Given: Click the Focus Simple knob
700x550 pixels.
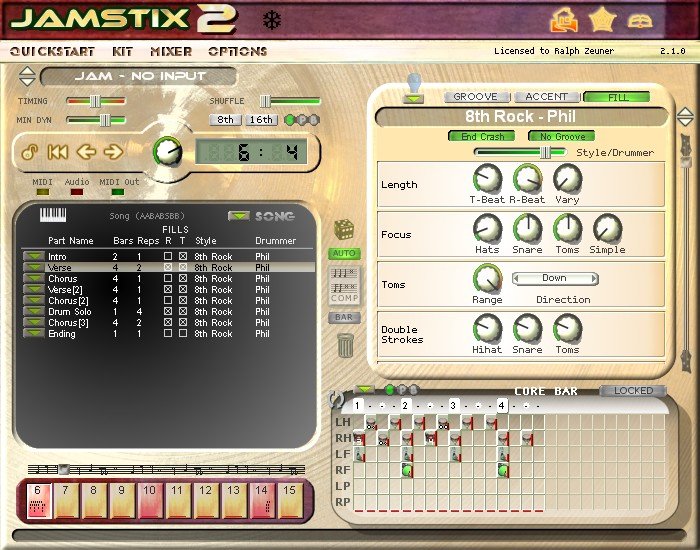Looking at the screenshot, I should click(607, 229).
